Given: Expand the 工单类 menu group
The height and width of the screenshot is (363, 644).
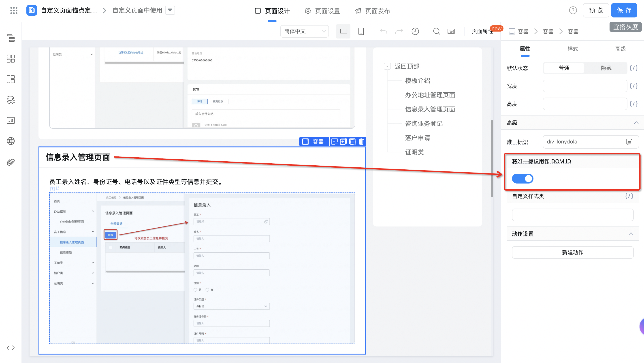Looking at the screenshot, I should pyautogui.click(x=93, y=263).
